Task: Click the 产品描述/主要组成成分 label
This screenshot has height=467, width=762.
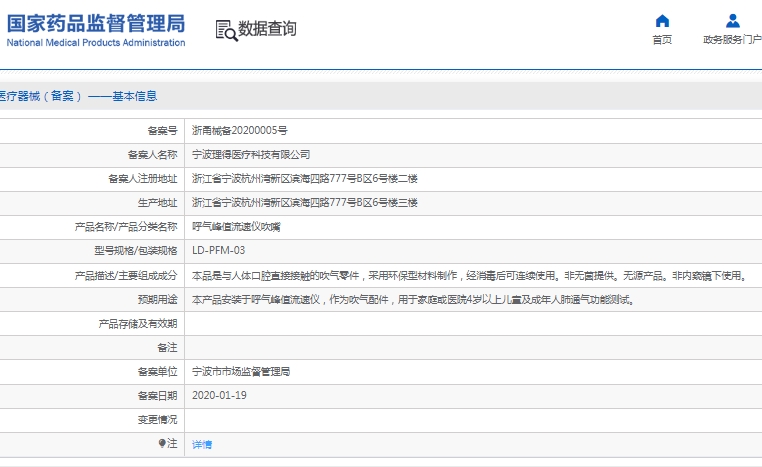Action: click(126, 276)
